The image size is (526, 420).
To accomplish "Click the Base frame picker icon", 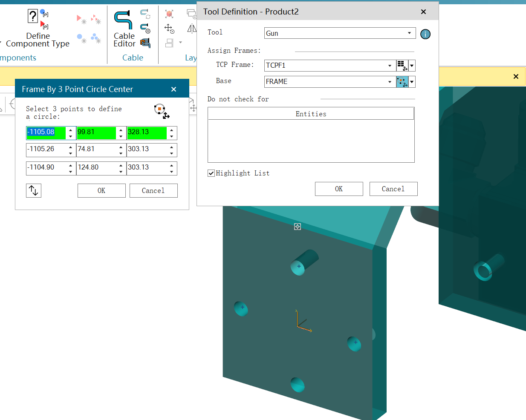I will [x=402, y=82].
